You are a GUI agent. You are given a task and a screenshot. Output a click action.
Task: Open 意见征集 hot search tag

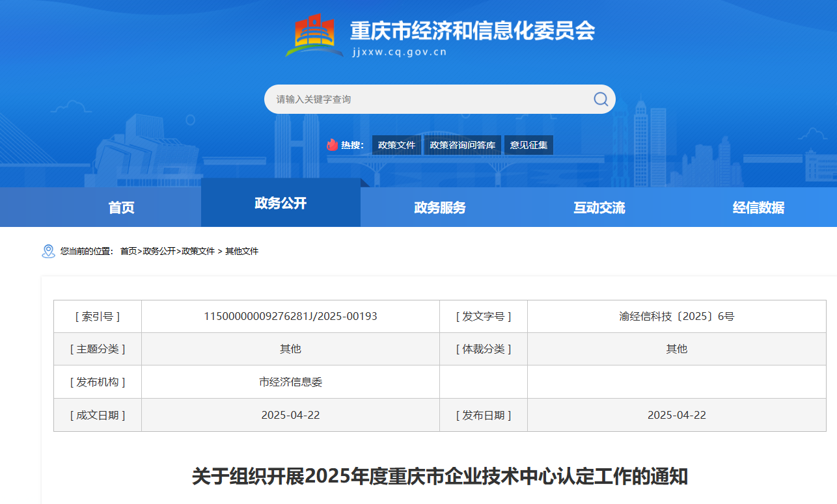pos(528,145)
